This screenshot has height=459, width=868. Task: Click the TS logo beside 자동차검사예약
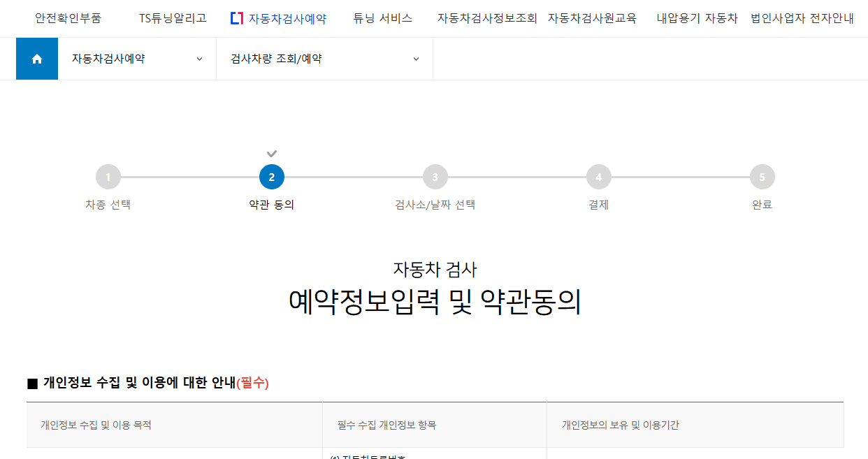tap(237, 18)
